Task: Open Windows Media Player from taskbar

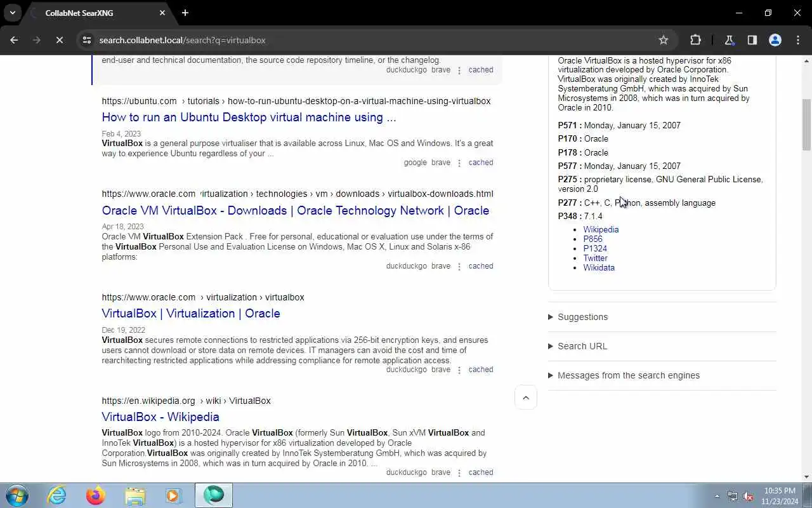Action: pos(174,495)
